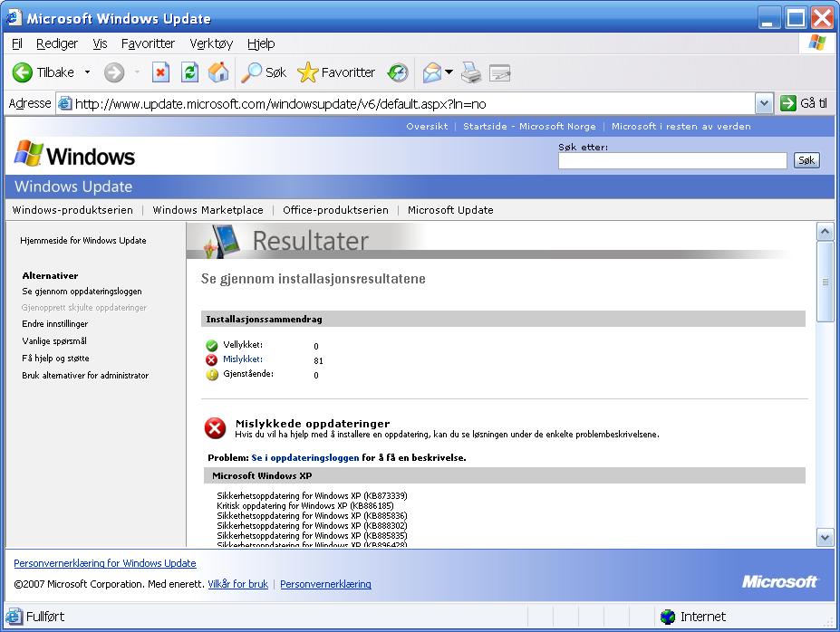This screenshot has width=840, height=632.
Task: Open the Tilbake history dropdown arrow
Action: point(87,72)
